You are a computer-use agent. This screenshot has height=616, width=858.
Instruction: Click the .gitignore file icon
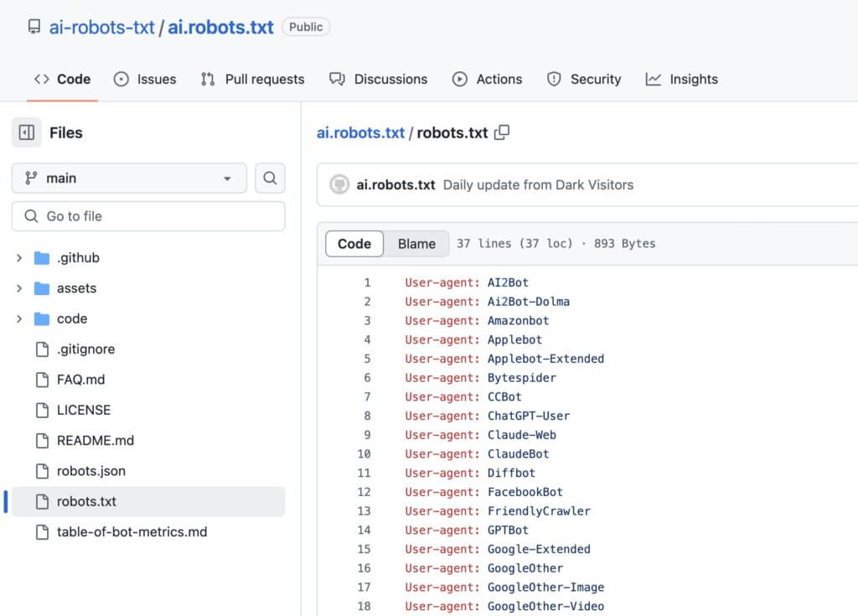(42, 349)
